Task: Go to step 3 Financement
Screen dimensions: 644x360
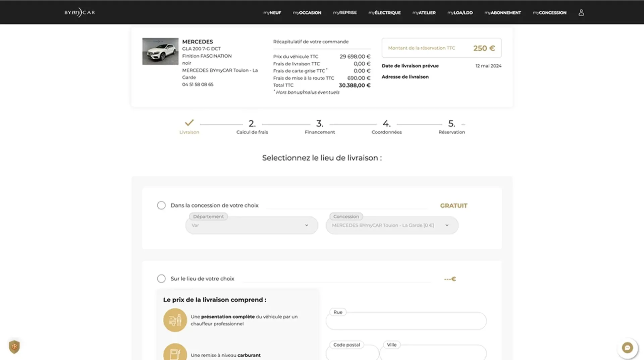Action: click(320, 127)
